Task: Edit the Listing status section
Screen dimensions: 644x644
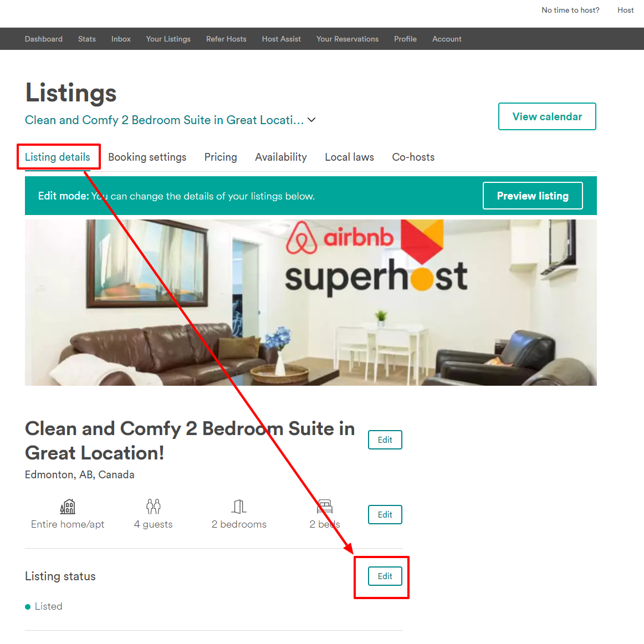Action: [x=385, y=576]
